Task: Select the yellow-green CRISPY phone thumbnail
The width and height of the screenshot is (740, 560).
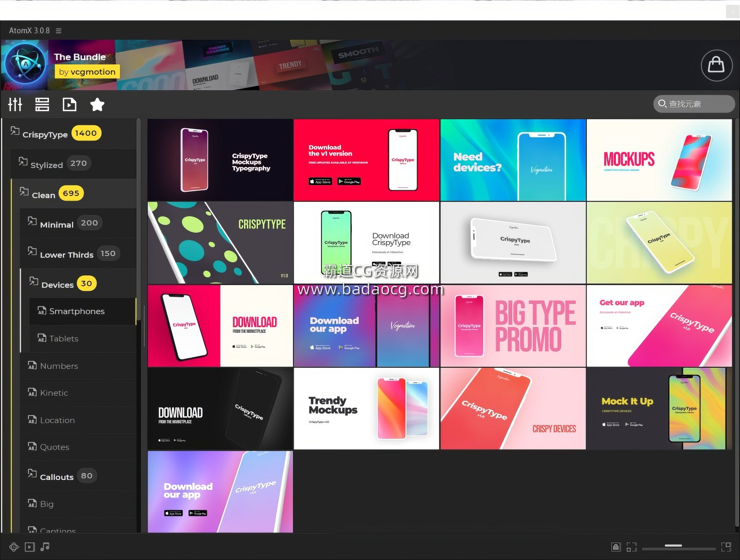Action: tap(659, 243)
